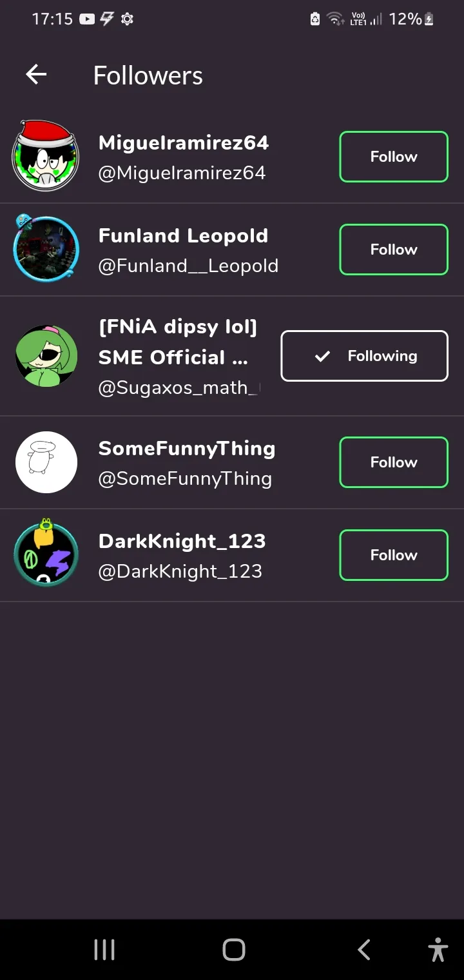Follow DarkKnight_123

(x=393, y=555)
